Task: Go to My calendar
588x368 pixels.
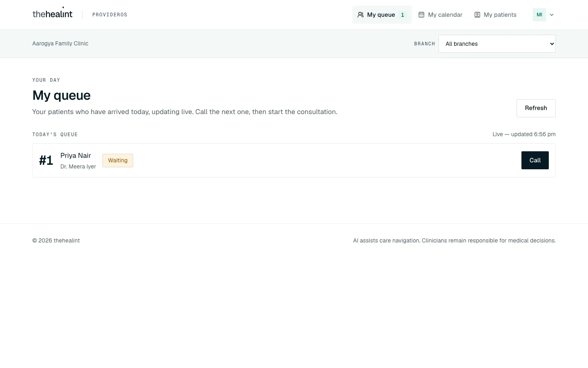Action: (441, 15)
